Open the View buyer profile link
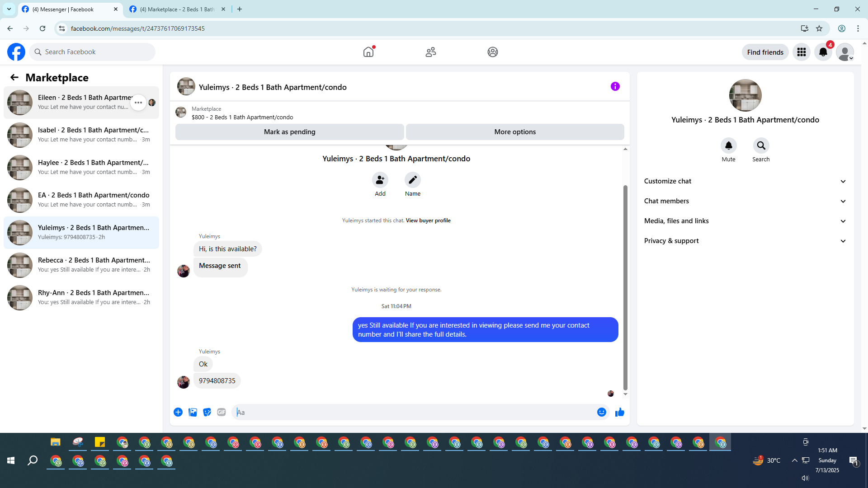This screenshot has height=488, width=868. click(x=428, y=221)
